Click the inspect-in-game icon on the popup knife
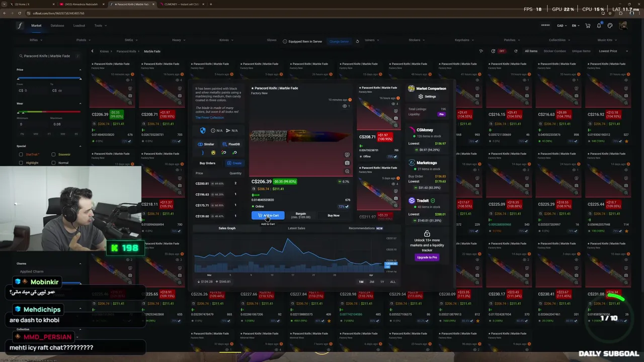Image resolution: width=644 pixels, height=362 pixels. point(347,155)
